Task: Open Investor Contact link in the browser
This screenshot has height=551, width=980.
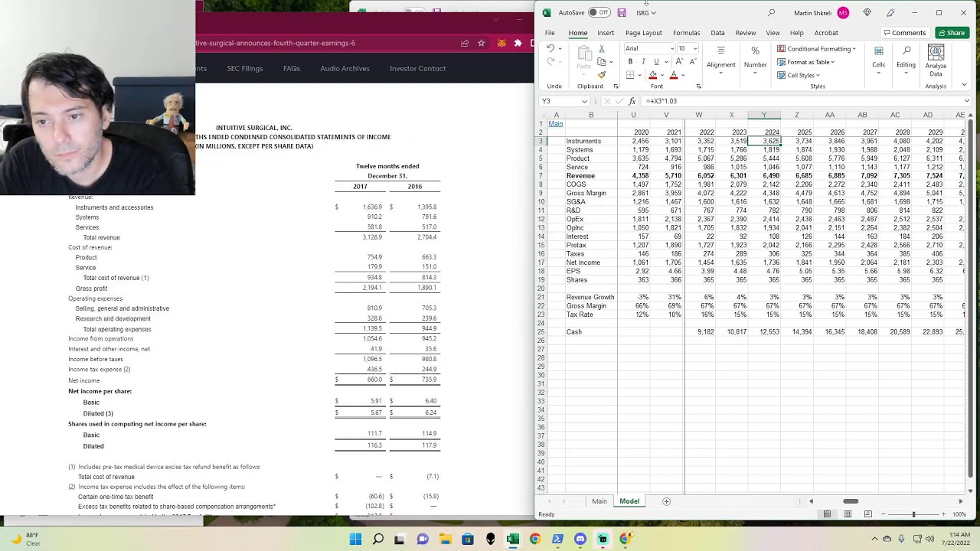Action: pyautogui.click(x=417, y=69)
